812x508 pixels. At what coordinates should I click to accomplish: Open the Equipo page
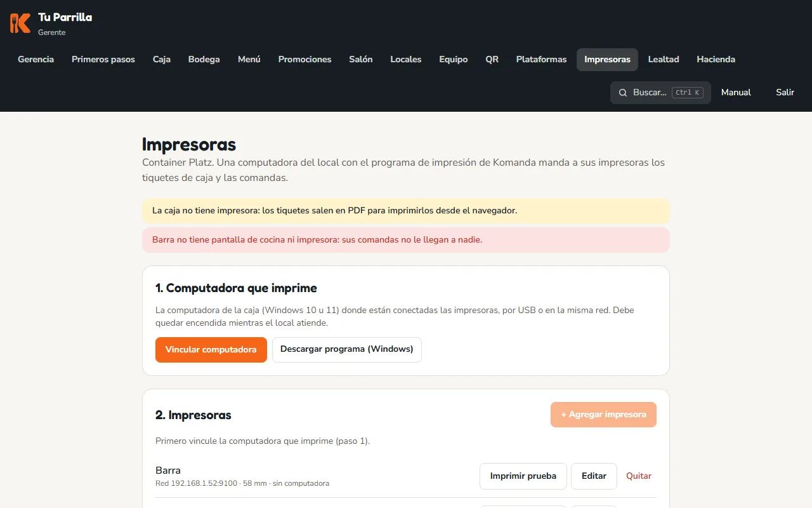454,60
